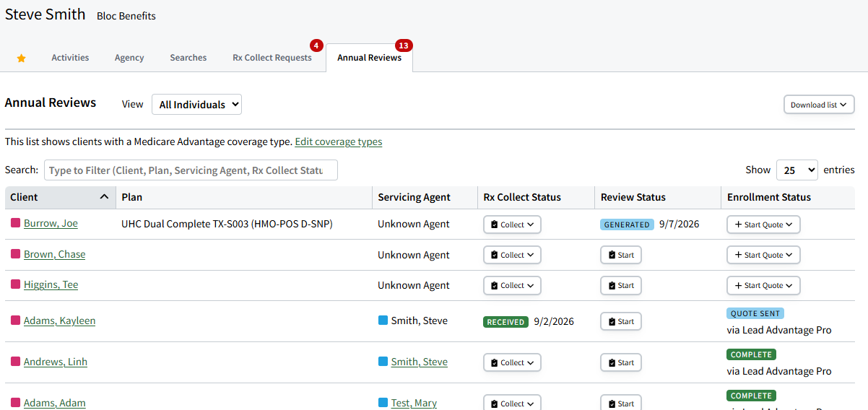This screenshot has height=410, width=868.
Task: Open Collect dropdown for Andrews, Linh
Action: pos(512,362)
